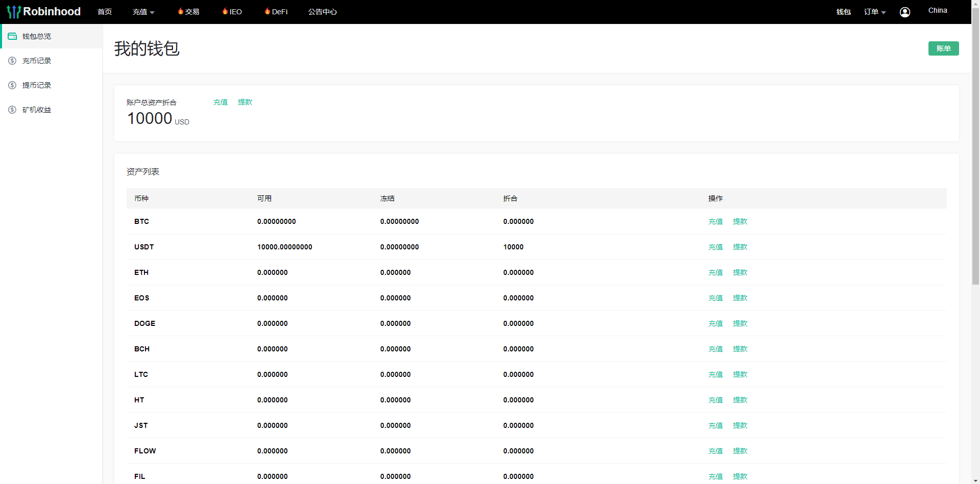Viewport: 980px width, 484px height.
Task: Click the Robinhood feather logo
Action: pos(14,12)
